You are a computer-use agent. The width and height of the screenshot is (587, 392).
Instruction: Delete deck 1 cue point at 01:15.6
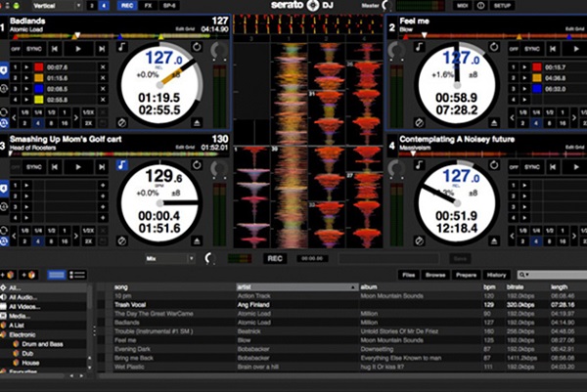pos(103,78)
